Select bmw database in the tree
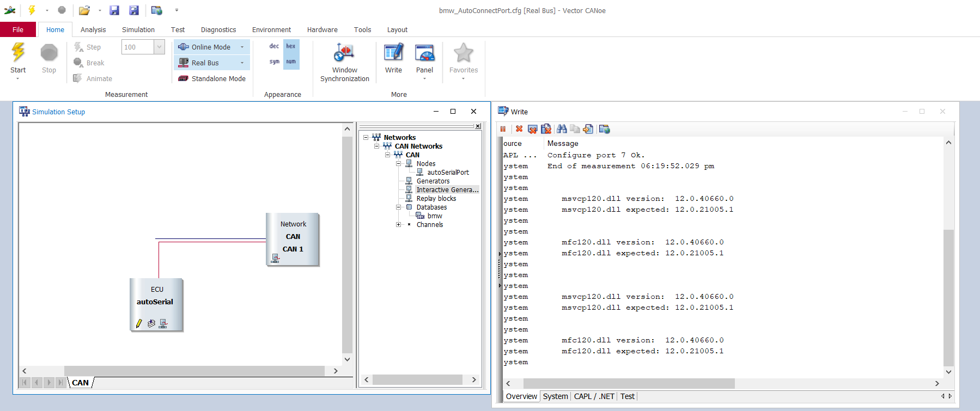 (x=435, y=216)
